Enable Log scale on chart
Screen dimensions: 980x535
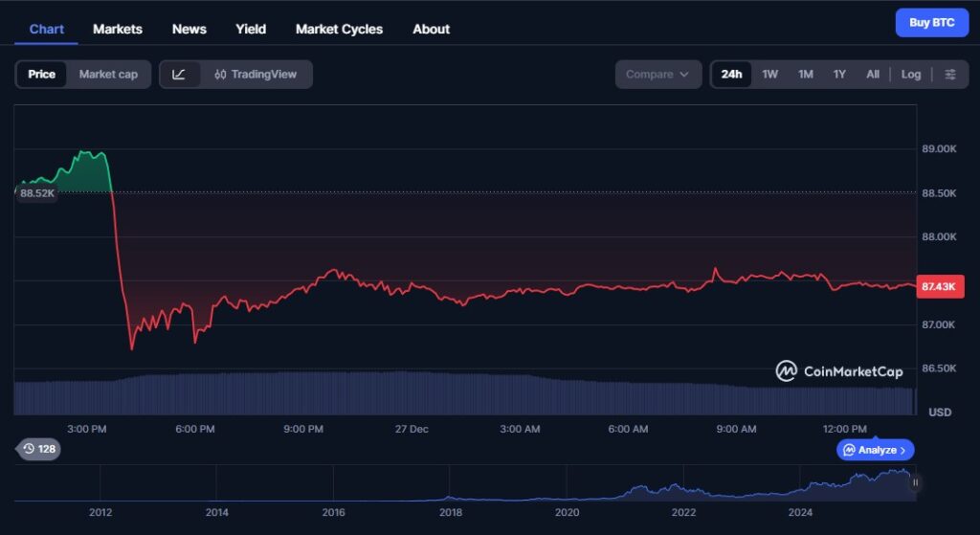click(911, 75)
